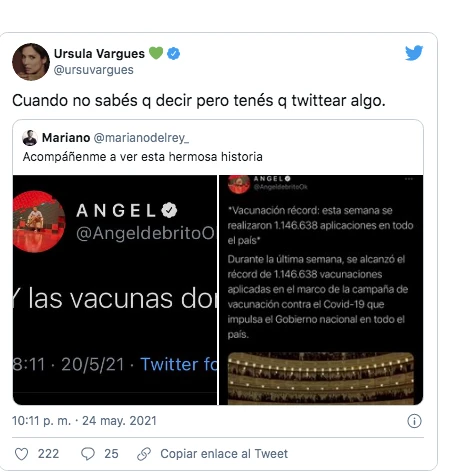This screenshot has height=474, width=453.
Task: Open the left screenshot image of the ANGEL tweet
Action: [x=115, y=290]
